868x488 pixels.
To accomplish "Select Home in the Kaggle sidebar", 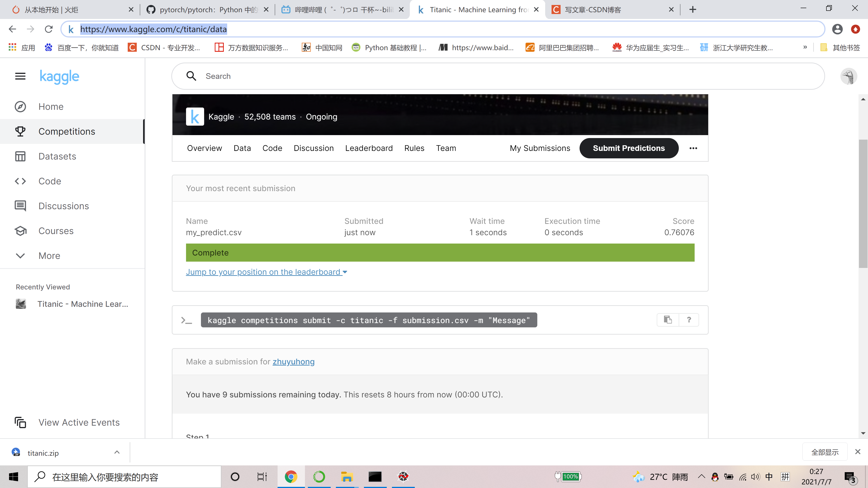I will click(51, 106).
